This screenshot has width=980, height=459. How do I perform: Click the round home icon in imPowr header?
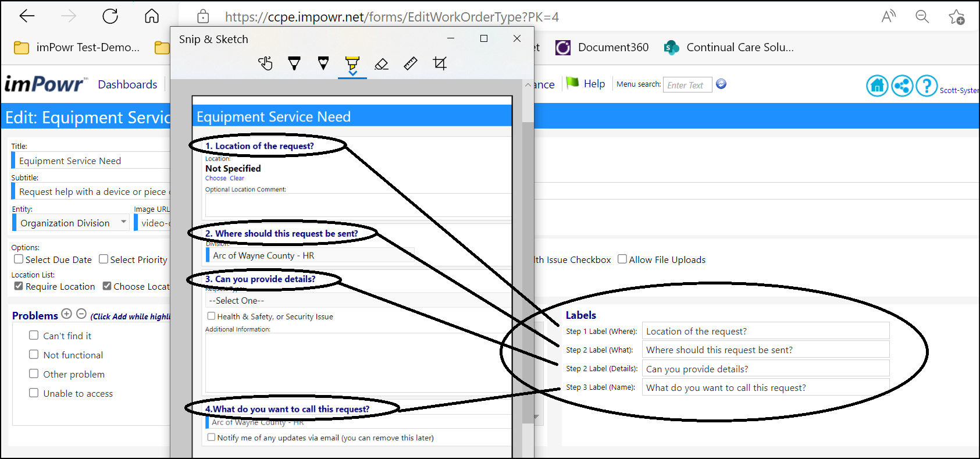(877, 86)
